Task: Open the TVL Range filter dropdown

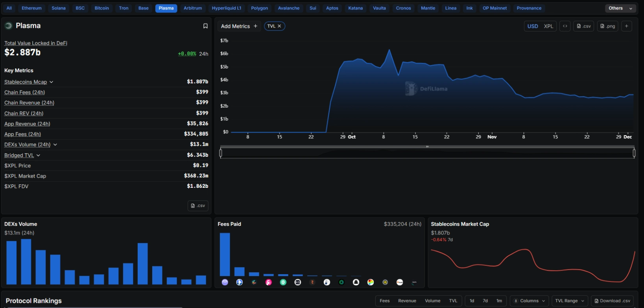Action: pyautogui.click(x=570, y=301)
